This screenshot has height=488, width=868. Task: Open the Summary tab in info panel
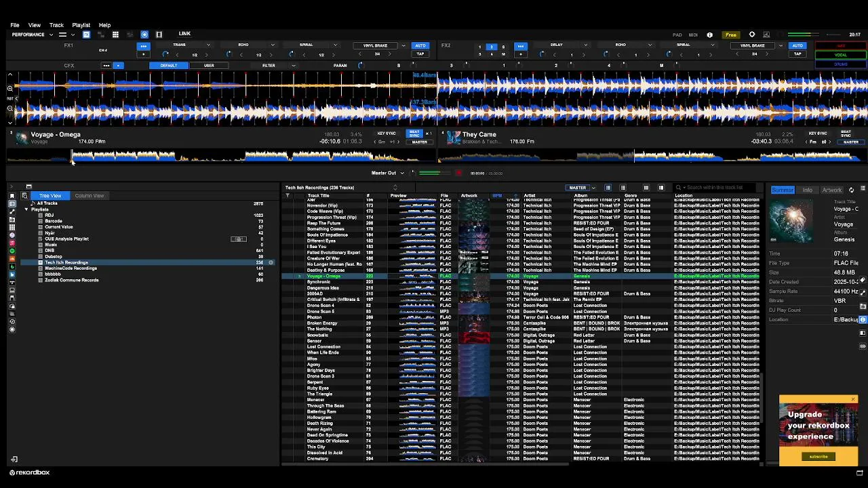point(782,190)
